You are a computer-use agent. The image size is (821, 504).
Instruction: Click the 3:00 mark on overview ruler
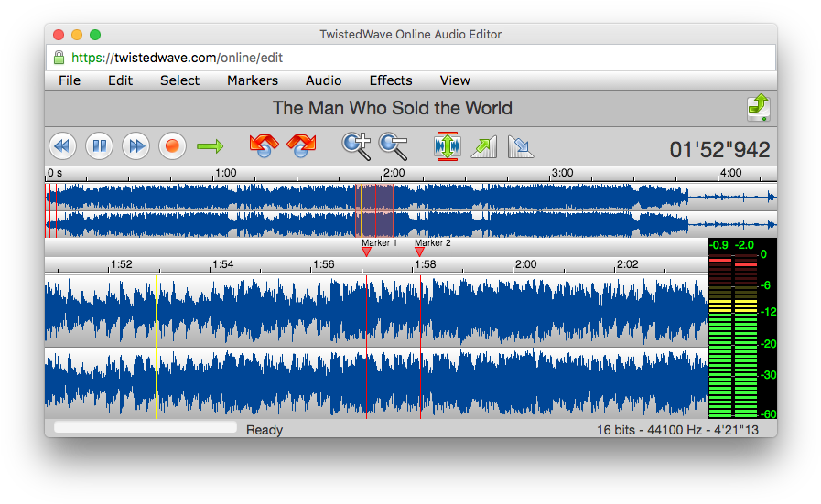coord(562,173)
